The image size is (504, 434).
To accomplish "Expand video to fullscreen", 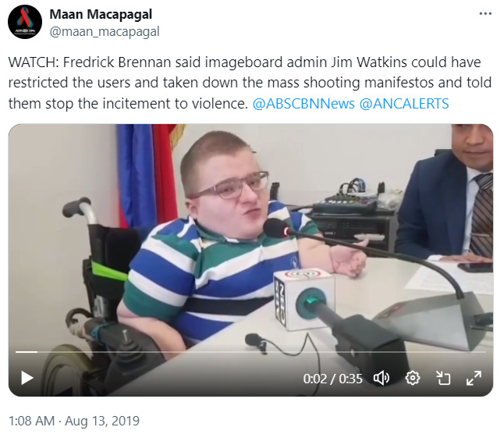I will point(474,378).
